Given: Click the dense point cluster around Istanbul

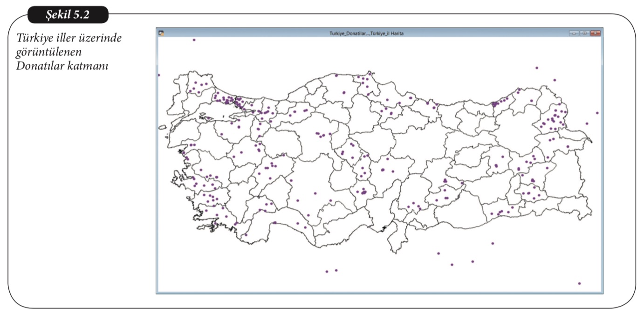Looking at the screenshot, I should pyautogui.click(x=229, y=100).
